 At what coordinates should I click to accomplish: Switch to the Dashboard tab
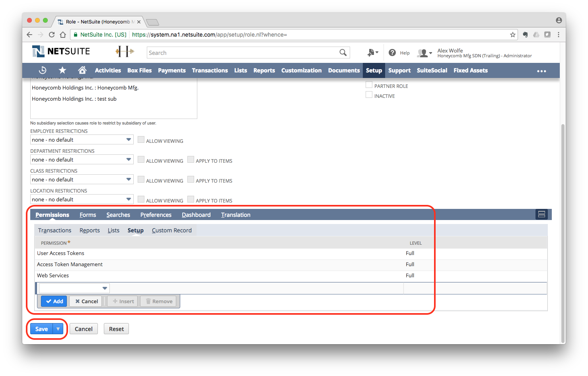coord(196,215)
